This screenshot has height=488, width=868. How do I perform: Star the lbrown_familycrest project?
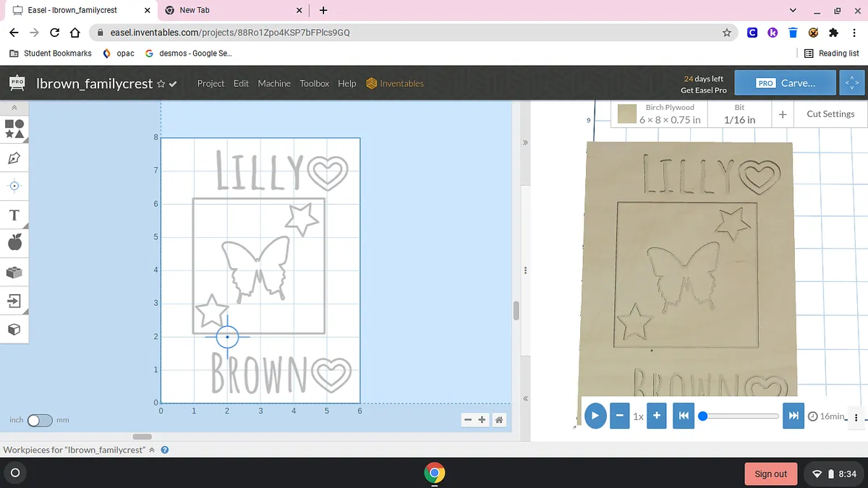coord(161,84)
